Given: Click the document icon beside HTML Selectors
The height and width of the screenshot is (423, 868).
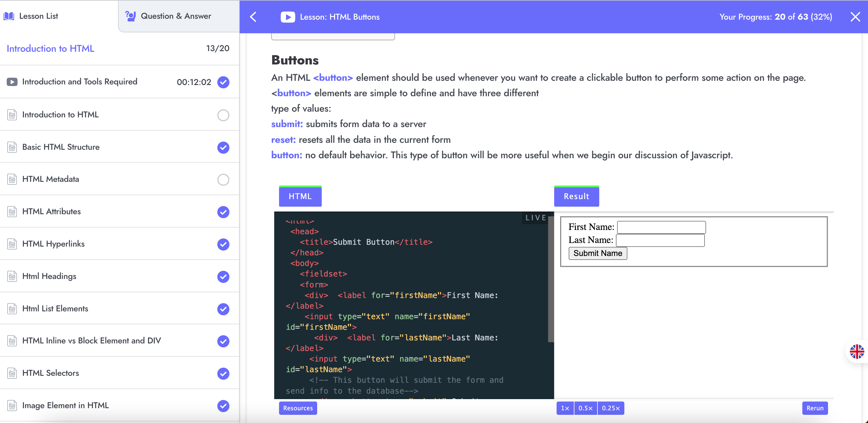Looking at the screenshot, I should click(x=12, y=373).
